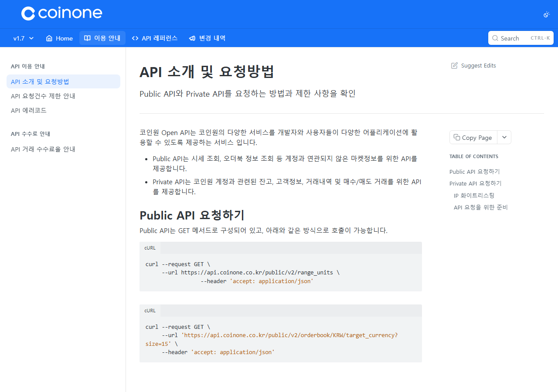Jump to Private API 요청하기 in contents
The height and width of the screenshot is (392, 558).
click(x=476, y=183)
